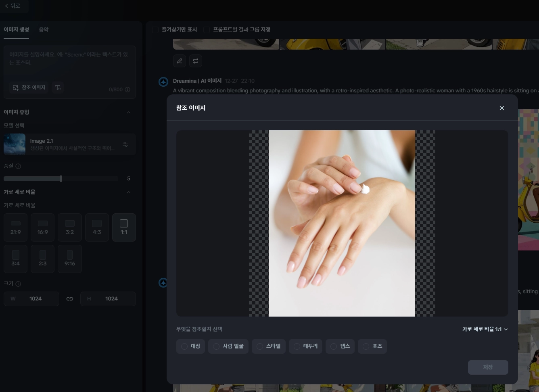Image resolution: width=539 pixels, height=392 pixels.
Task: Select the 16:9 aspect ratio
Action: (43, 227)
